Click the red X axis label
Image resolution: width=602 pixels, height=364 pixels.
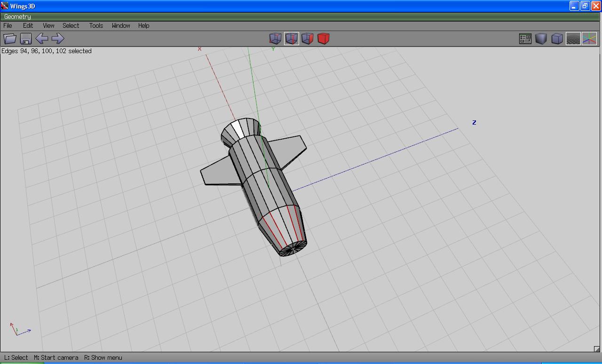click(x=200, y=49)
